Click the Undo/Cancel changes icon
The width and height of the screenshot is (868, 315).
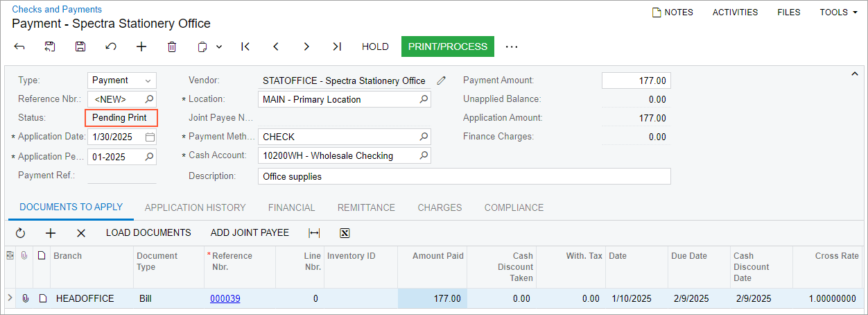pyautogui.click(x=111, y=46)
